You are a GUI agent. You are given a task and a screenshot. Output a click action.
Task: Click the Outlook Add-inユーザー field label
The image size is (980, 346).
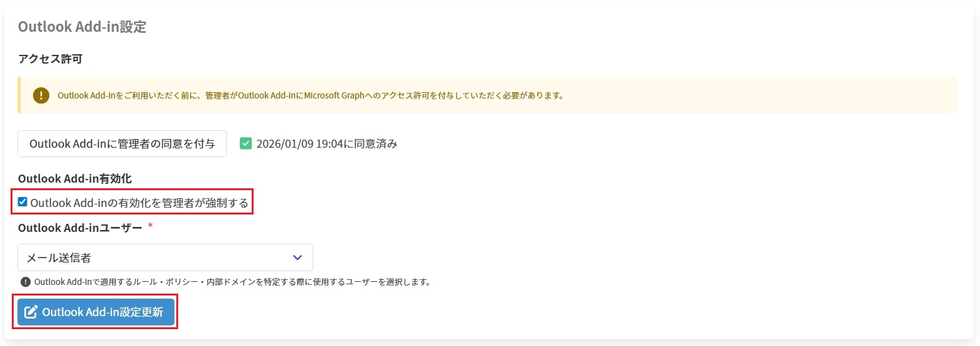pyautogui.click(x=80, y=228)
